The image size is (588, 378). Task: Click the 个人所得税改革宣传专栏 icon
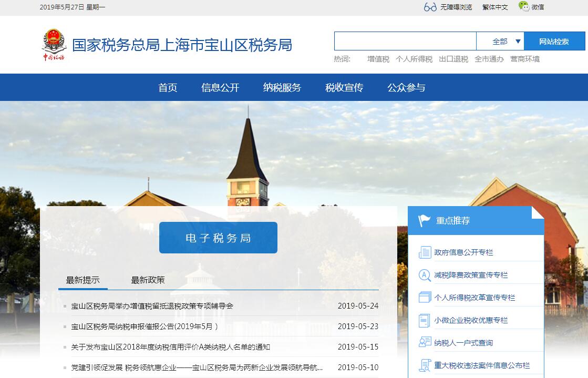(x=425, y=298)
